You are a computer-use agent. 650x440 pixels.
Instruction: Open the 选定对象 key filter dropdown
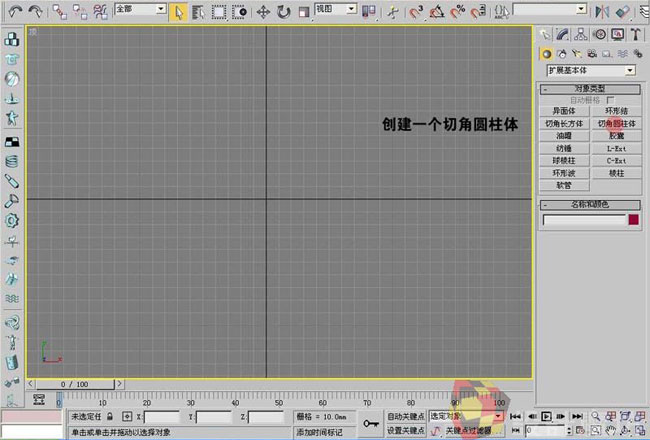(498, 416)
